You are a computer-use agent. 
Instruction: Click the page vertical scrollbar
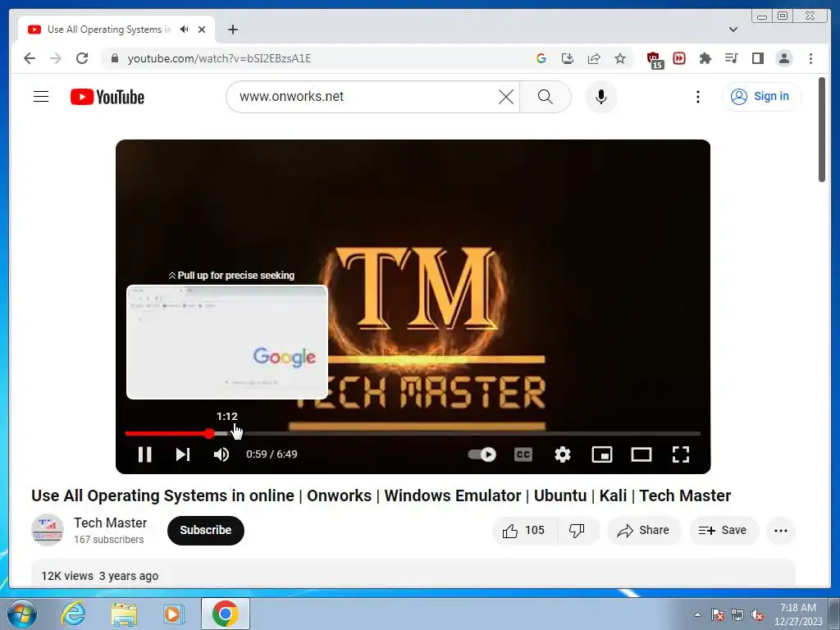coord(822,129)
